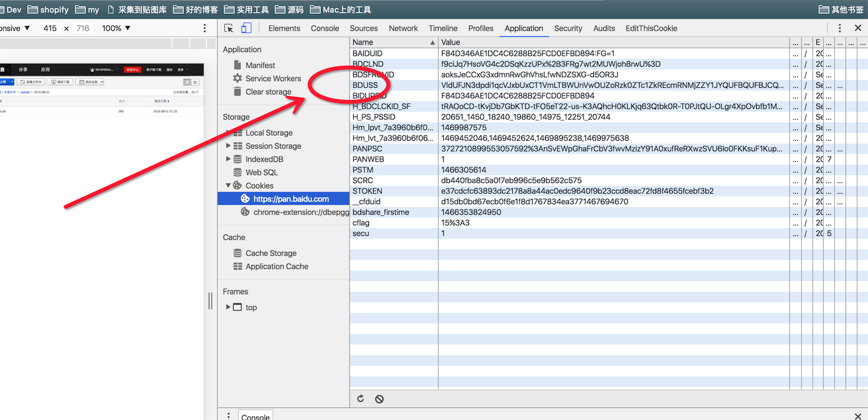
Task: Sort cookies by the Name column header
Action: [x=394, y=42]
